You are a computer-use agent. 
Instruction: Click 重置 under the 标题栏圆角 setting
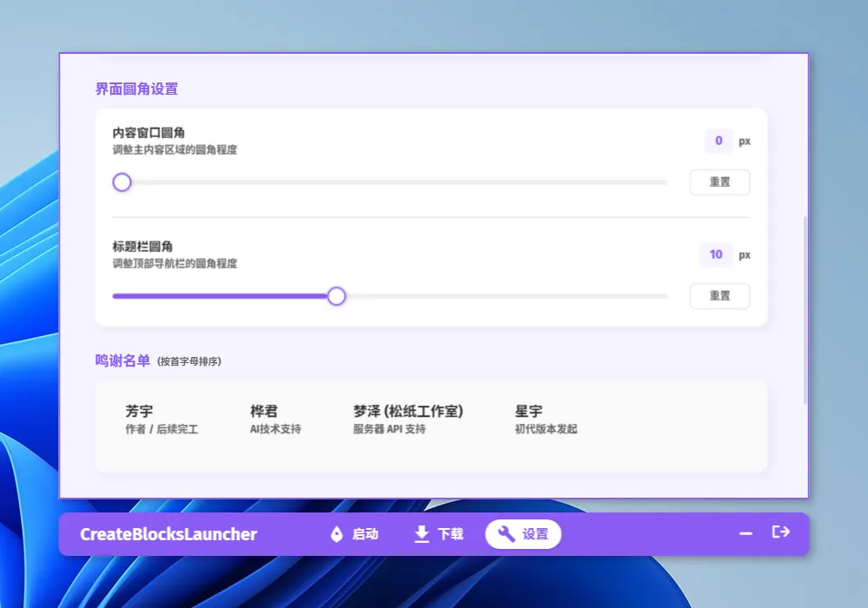tap(720, 295)
